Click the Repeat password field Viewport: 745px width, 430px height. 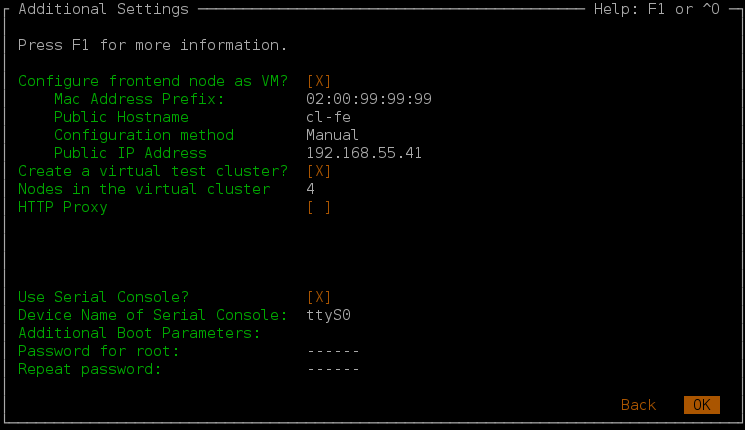click(x=332, y=369)
